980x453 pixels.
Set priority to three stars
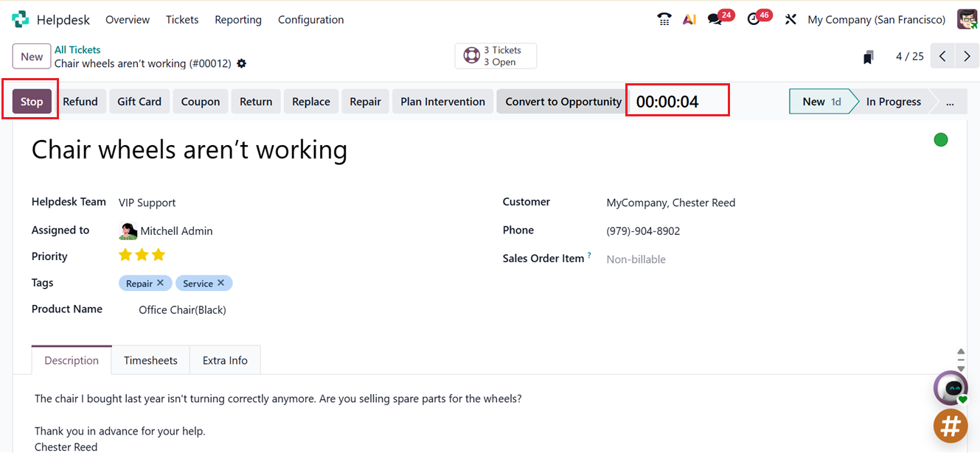158,256
